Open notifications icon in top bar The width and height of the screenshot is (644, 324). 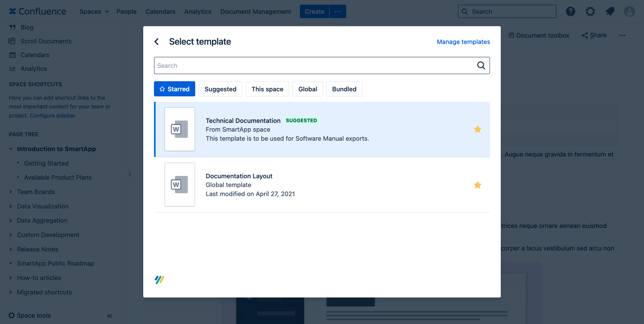coord(610,11)
